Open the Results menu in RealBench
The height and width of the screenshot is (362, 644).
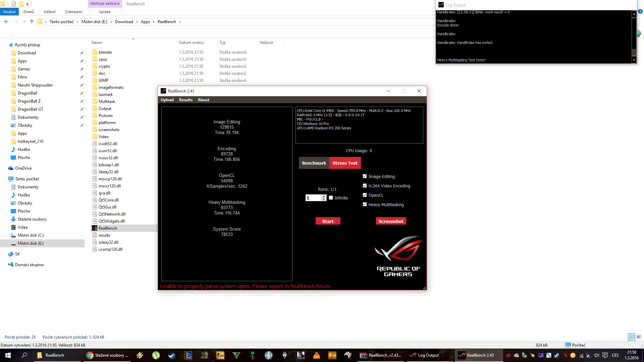pyautogui.click(x=185, y=100)
